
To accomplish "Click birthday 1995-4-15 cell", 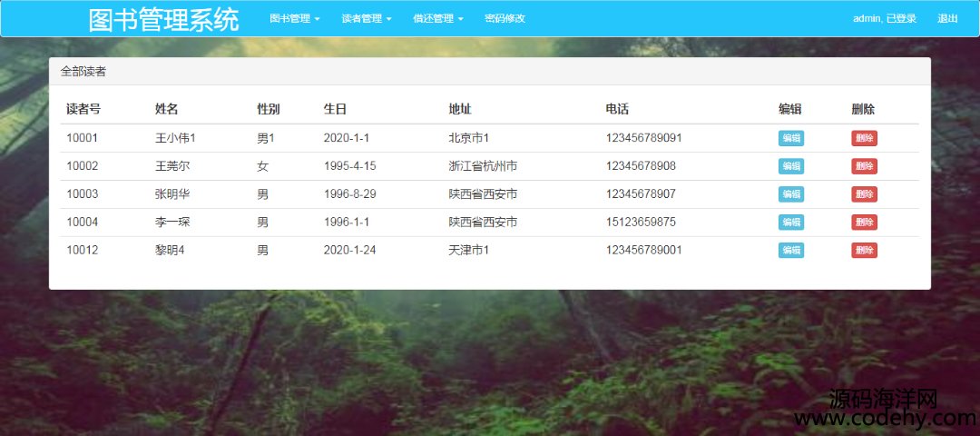I will pyautogui.click(x=349, y=166).
